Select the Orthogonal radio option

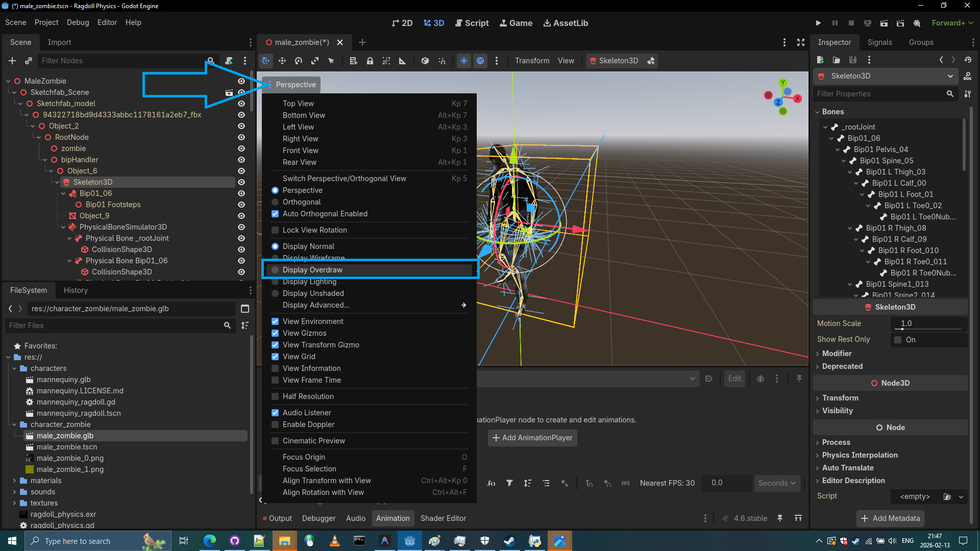275,202
